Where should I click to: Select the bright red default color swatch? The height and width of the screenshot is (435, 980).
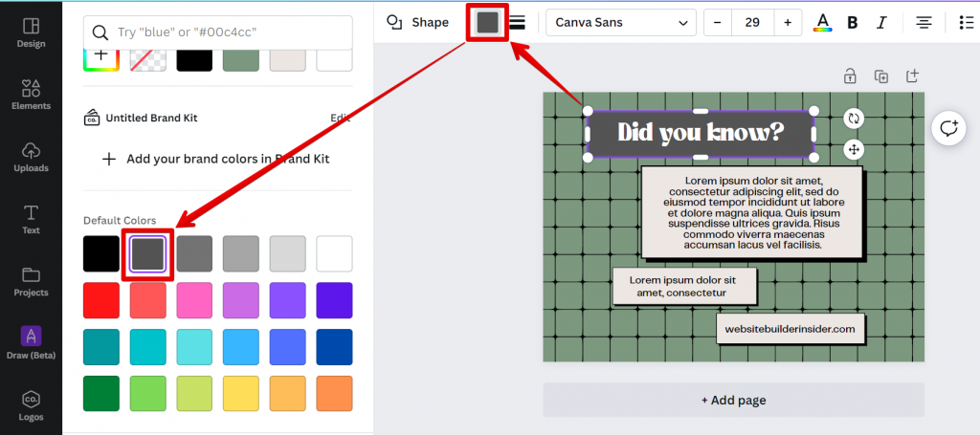(101, 300)
